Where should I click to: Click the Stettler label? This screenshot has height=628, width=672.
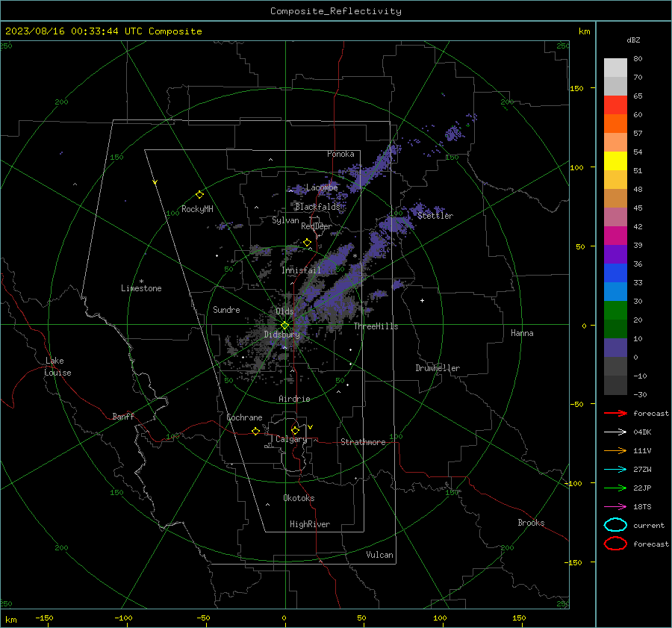tap(435, 216)
